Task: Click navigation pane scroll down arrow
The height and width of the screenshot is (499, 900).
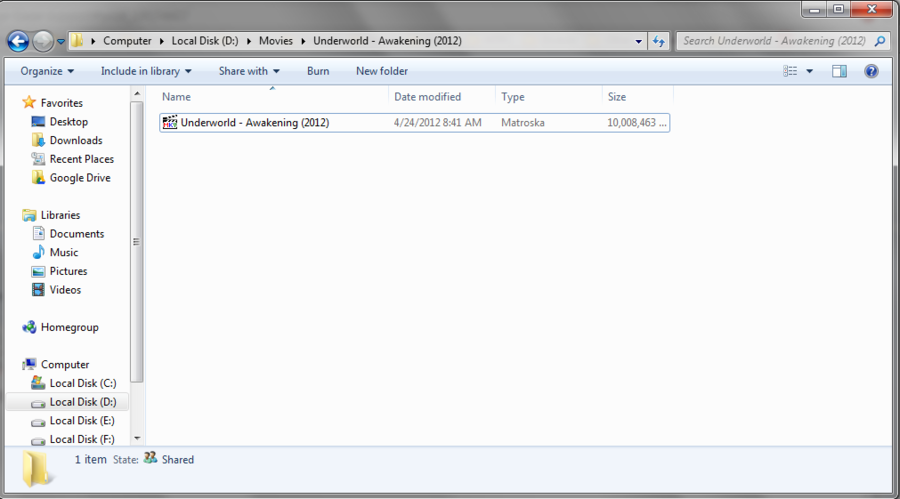Action: point(137,438)
